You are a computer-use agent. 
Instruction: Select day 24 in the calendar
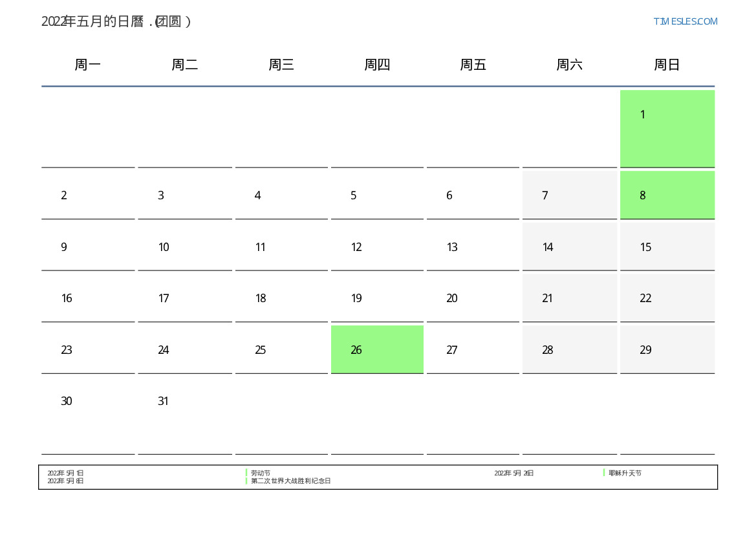[x=185, y=349]
